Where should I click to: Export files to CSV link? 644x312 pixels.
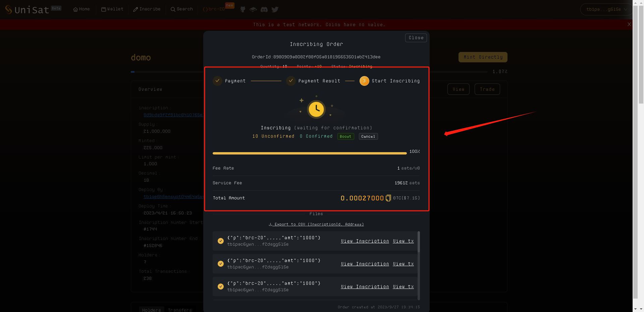pyautogui.click(x=316, y=224)
